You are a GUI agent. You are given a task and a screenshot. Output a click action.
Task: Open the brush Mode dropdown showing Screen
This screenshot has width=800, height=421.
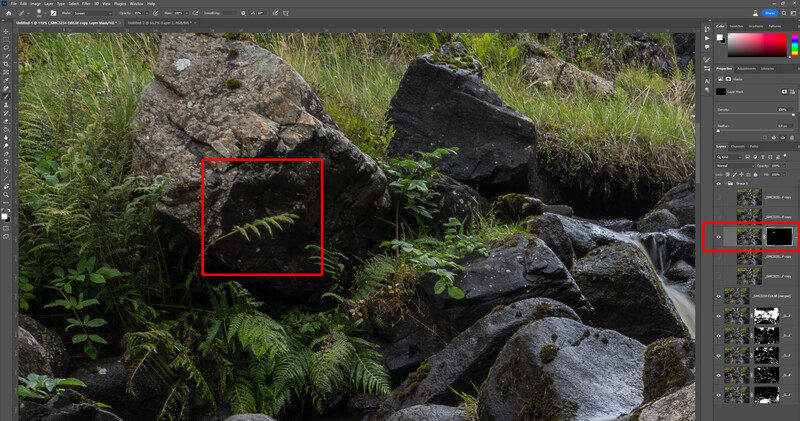93,13
